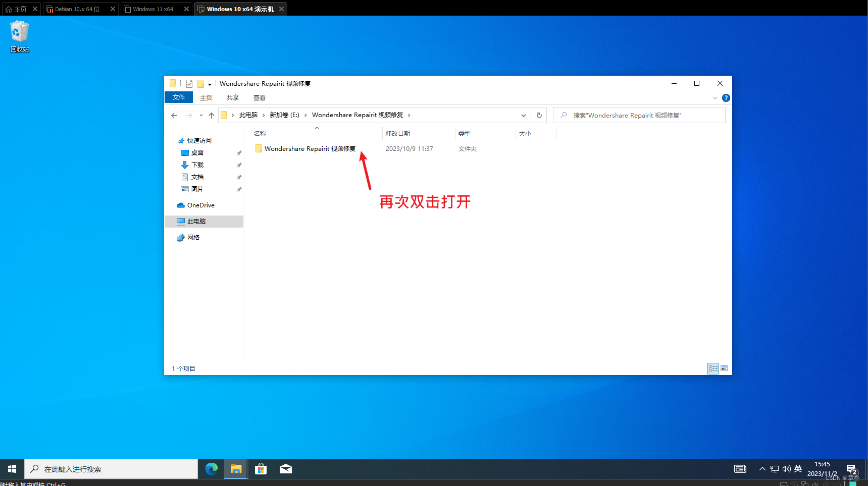This screenshot has width=868, height=486.
Task: Click the date 2023/10/9 11:37 cell
Action: [x=410, y=149]
